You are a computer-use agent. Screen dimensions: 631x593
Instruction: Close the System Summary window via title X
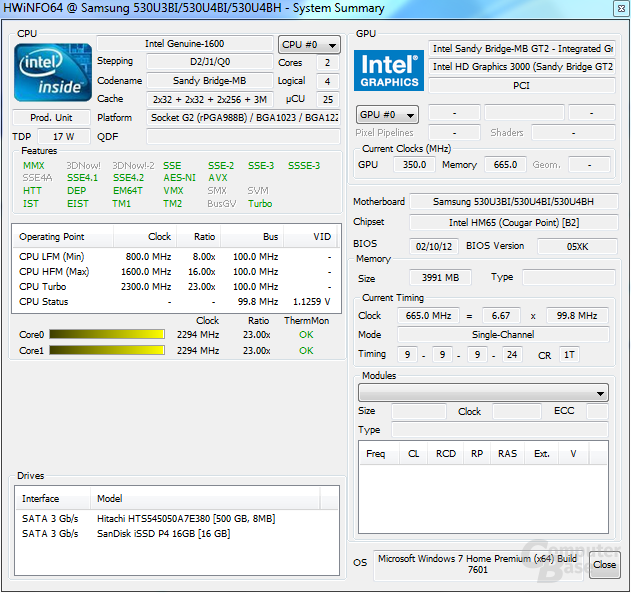coord(621,9)
